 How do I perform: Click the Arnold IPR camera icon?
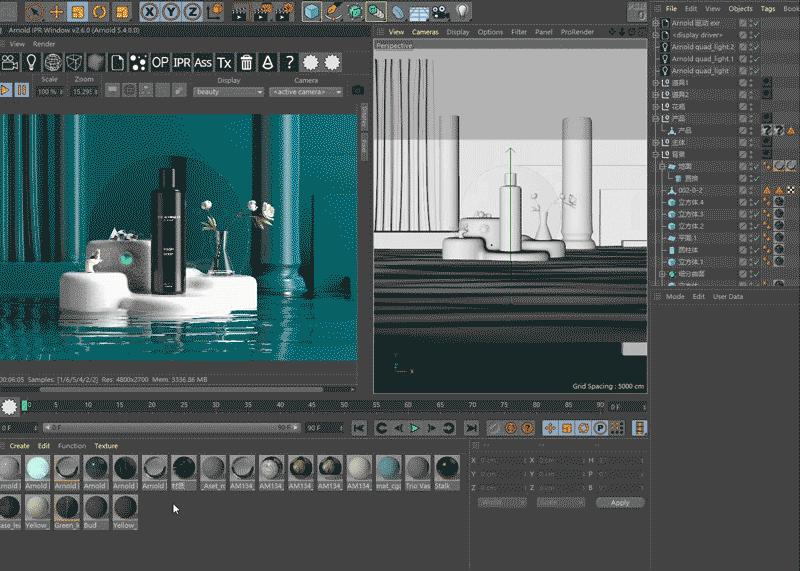click(x=10, y=63)
